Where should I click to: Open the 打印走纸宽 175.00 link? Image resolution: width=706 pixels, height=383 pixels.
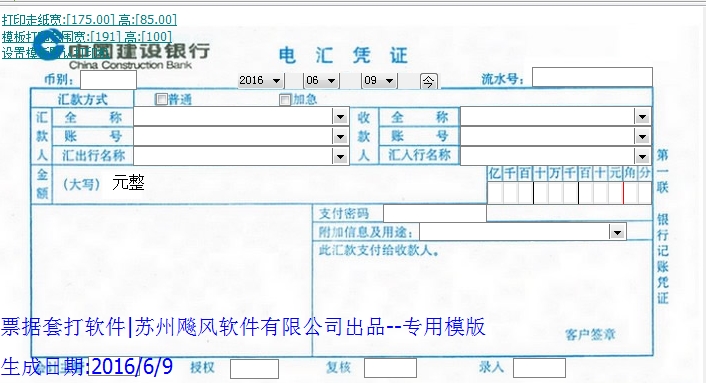89,20
